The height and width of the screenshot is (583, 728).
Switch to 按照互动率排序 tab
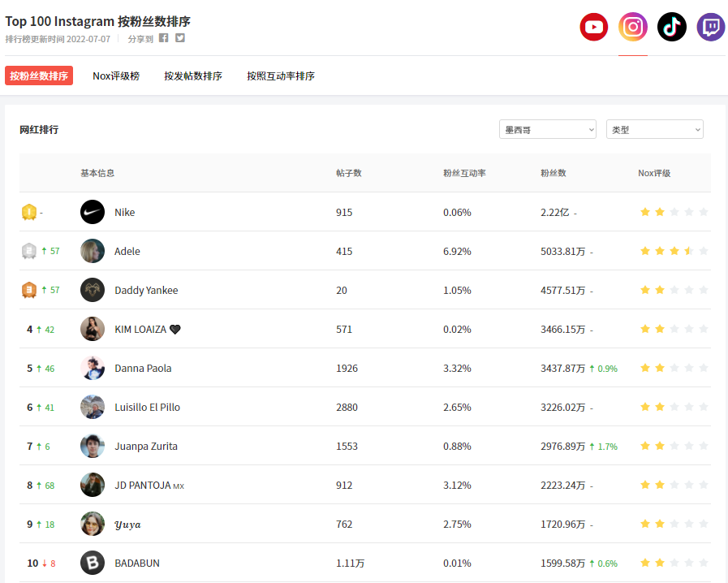click(281, 76)
